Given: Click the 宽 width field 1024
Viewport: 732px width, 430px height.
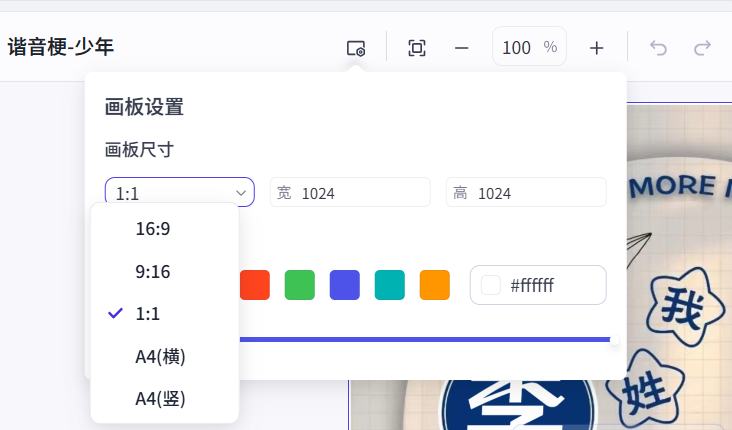Looking at the screenshot, I should click(350, 192).
